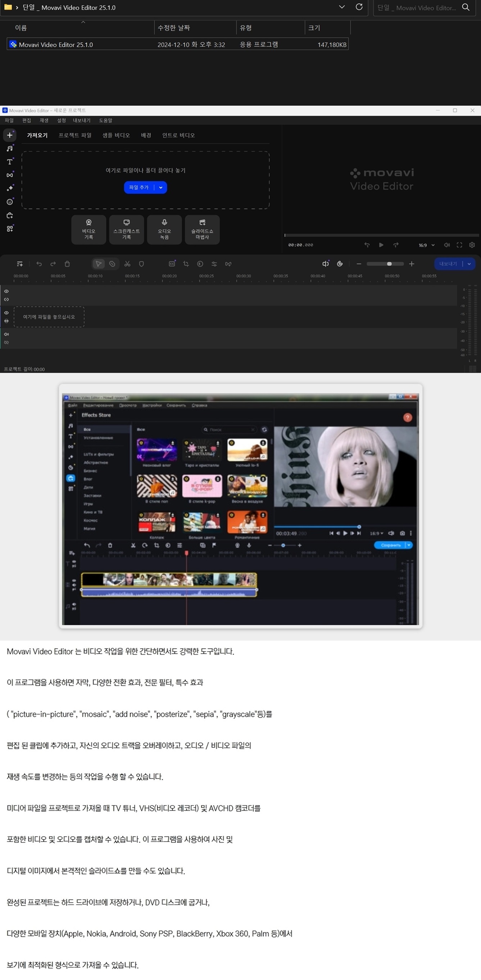Click the 슬라이드쇼 마법사 button
481x980 pixels.
(x=202, y=229)
